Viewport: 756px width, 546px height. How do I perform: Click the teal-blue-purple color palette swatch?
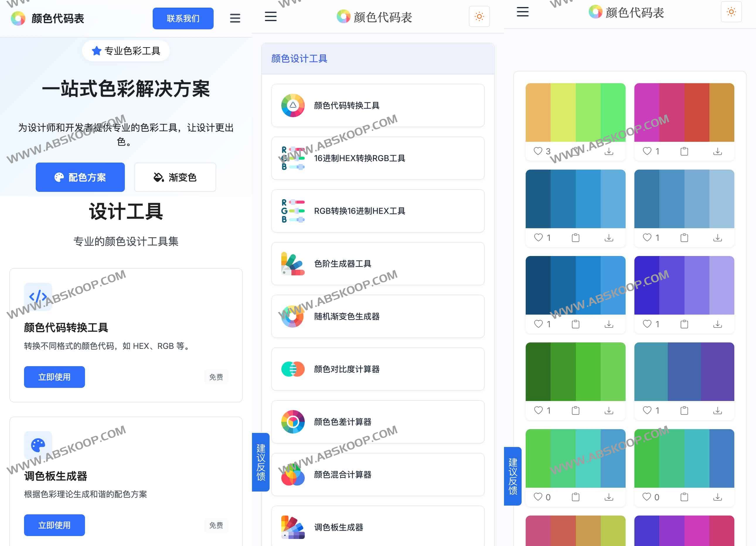[x=684, y=372]
